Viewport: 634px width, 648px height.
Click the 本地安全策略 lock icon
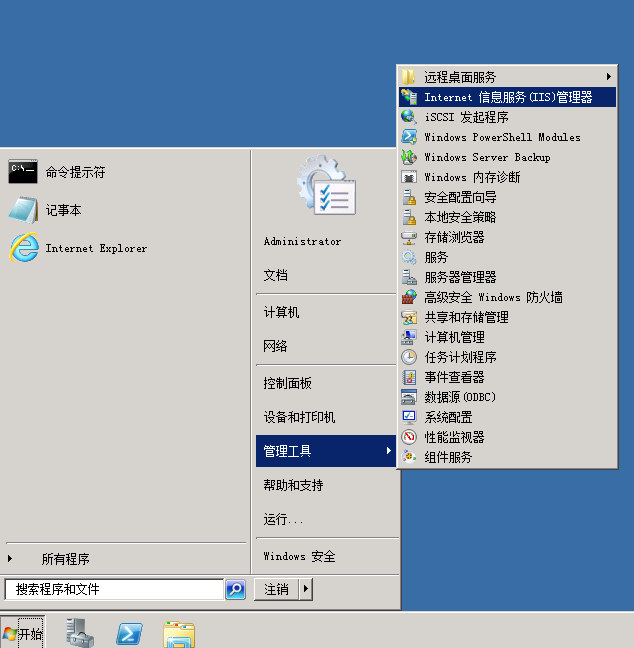coord(409,217)
